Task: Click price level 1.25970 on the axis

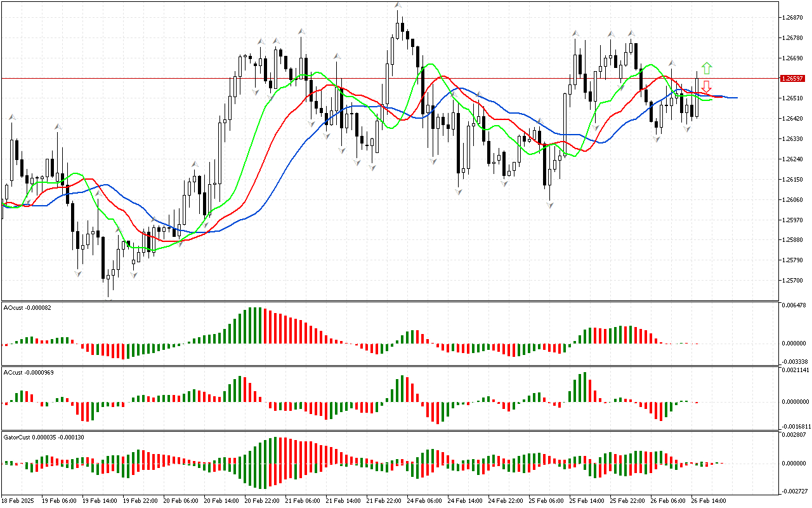Action: (x=794, y=220)
